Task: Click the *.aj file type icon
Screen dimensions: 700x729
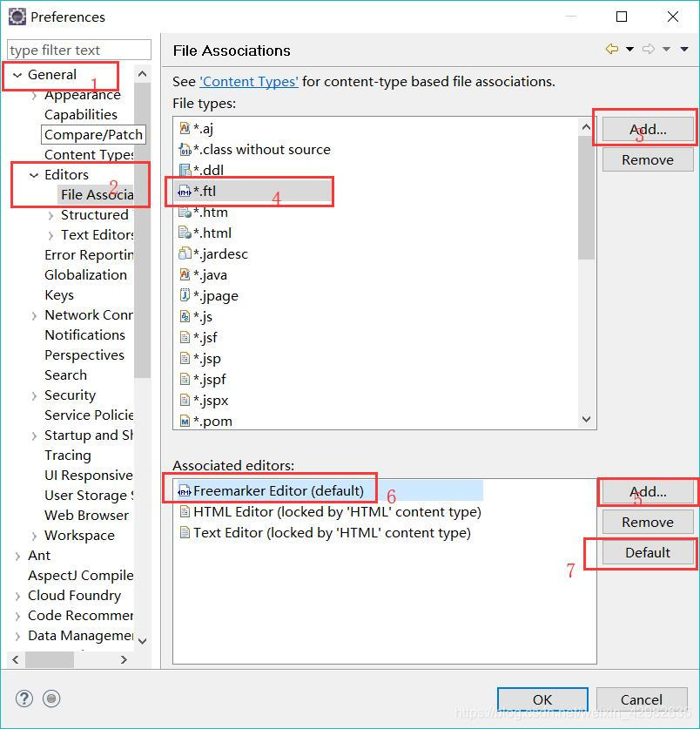Action: (185, 128)
